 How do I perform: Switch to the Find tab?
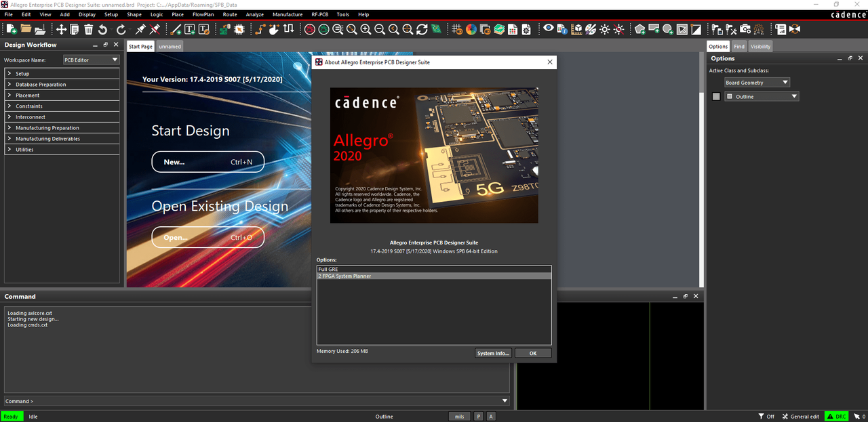click(739, 47)
